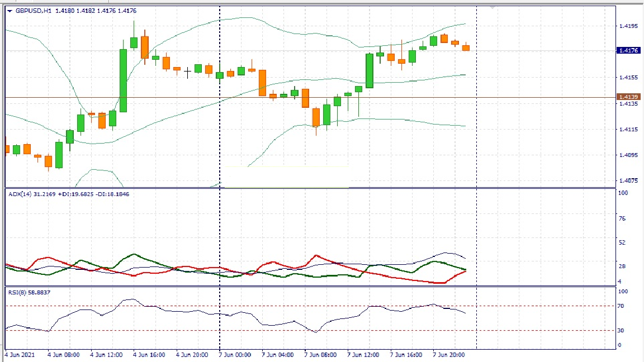644x362 pixels.
Task: Select the middle Bollinger band line
Action: pyautogui.click(x=168, y=117)
